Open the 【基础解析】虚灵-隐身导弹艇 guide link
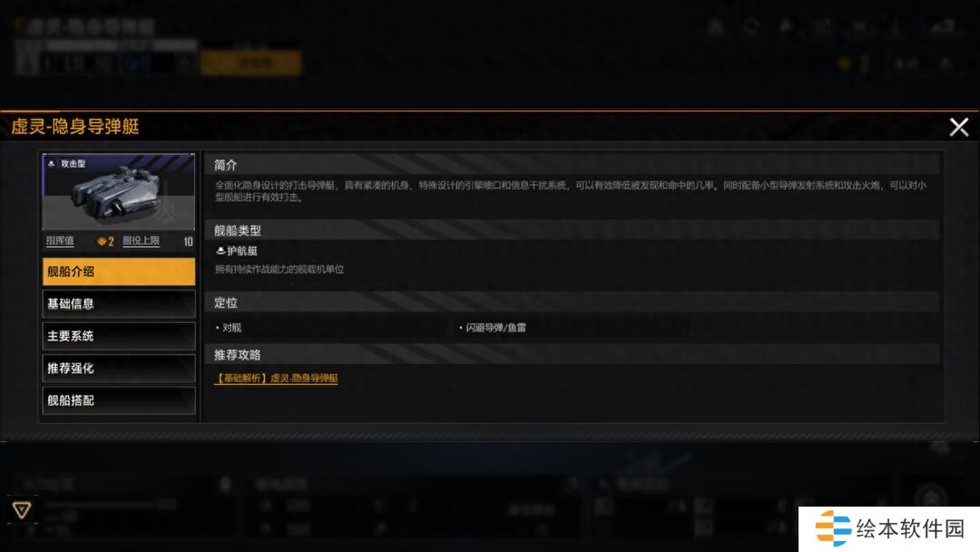Image resolution: width=980 pixels, height=552 pixels. coord(276,379)
